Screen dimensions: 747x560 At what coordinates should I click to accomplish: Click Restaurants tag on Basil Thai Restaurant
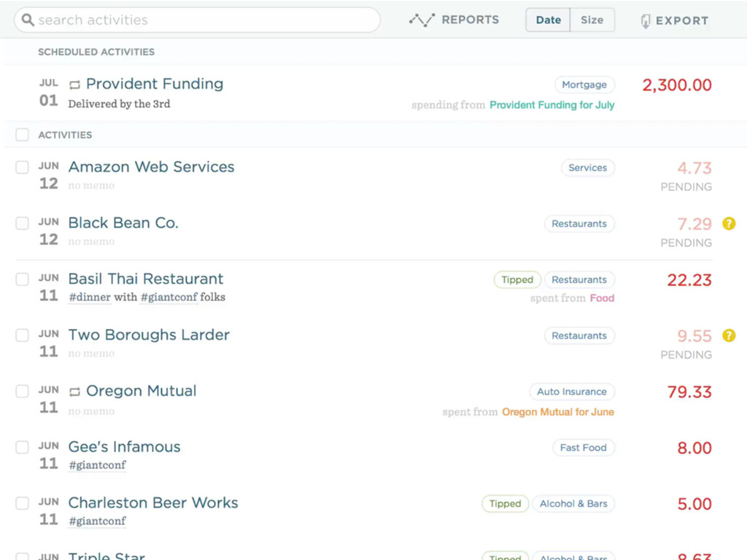[579, 279]
